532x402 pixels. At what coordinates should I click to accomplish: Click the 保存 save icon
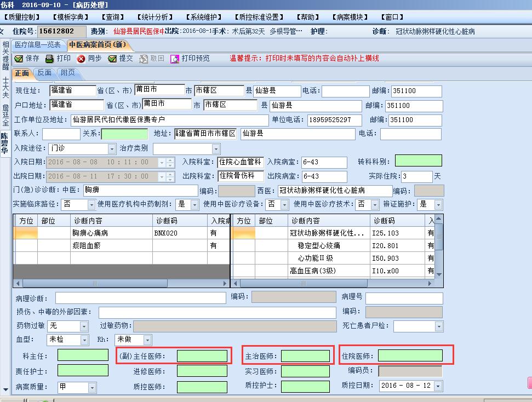(x=19, y=59)
